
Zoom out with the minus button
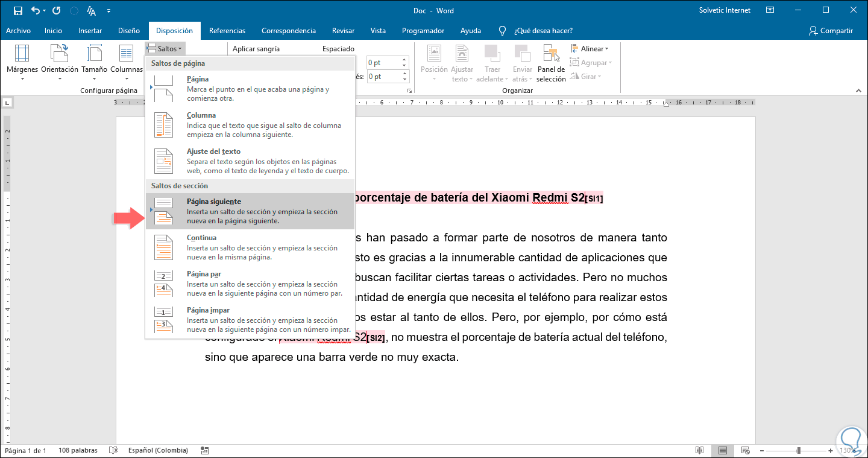click(x=763, y=451)
